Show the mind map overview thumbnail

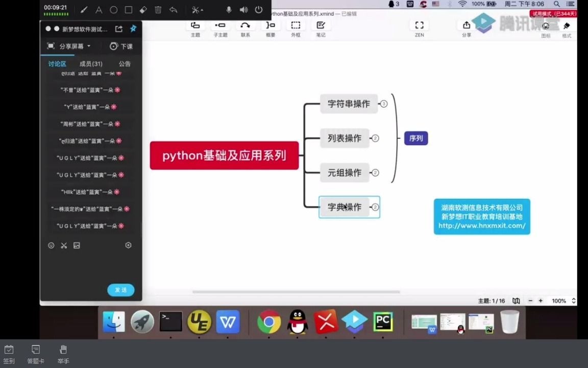click(516, 301)
